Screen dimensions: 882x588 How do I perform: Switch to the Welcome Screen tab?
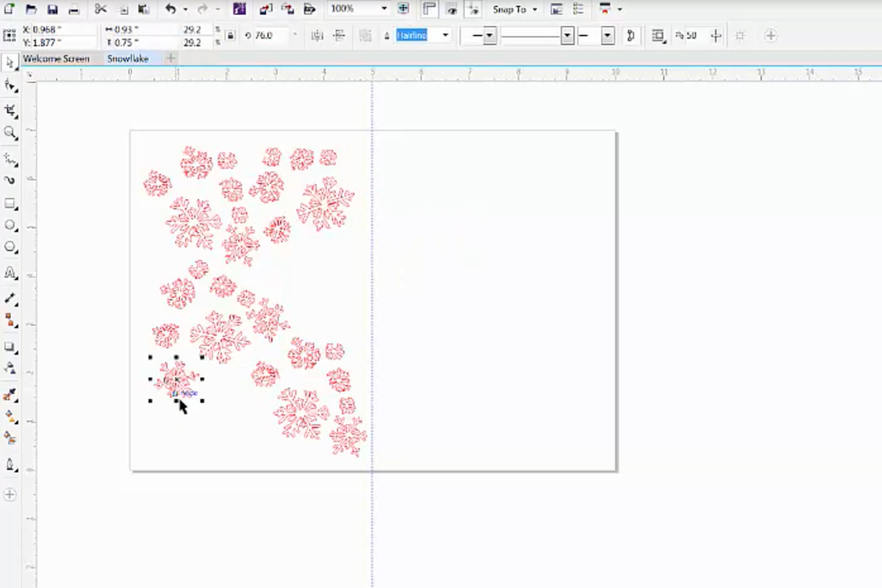[x=56, y=58]
